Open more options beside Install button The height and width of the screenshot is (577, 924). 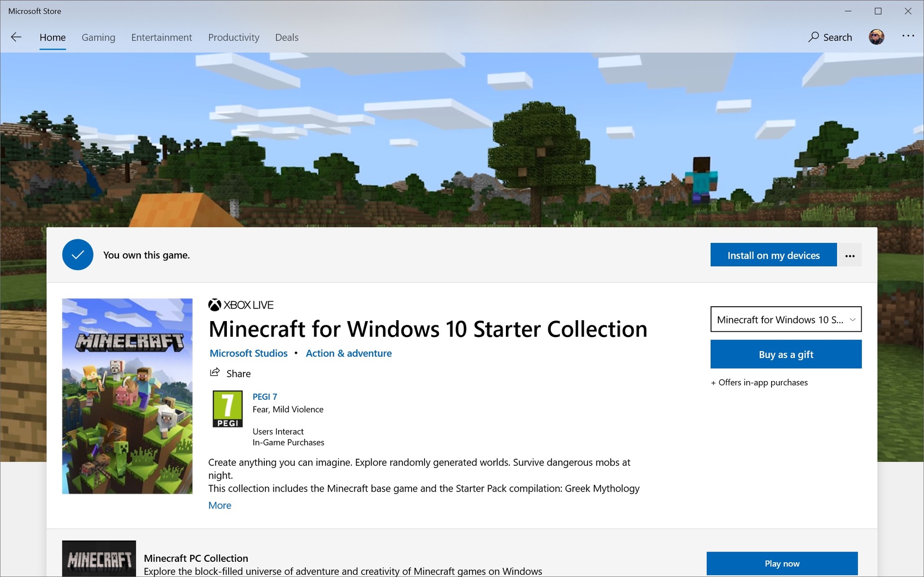[850, 255]
